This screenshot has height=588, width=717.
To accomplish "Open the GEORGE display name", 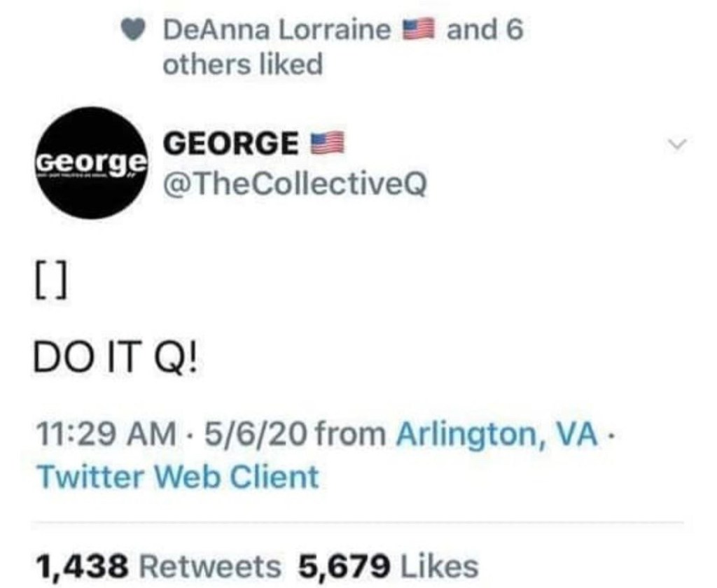I will coord(231,143).
